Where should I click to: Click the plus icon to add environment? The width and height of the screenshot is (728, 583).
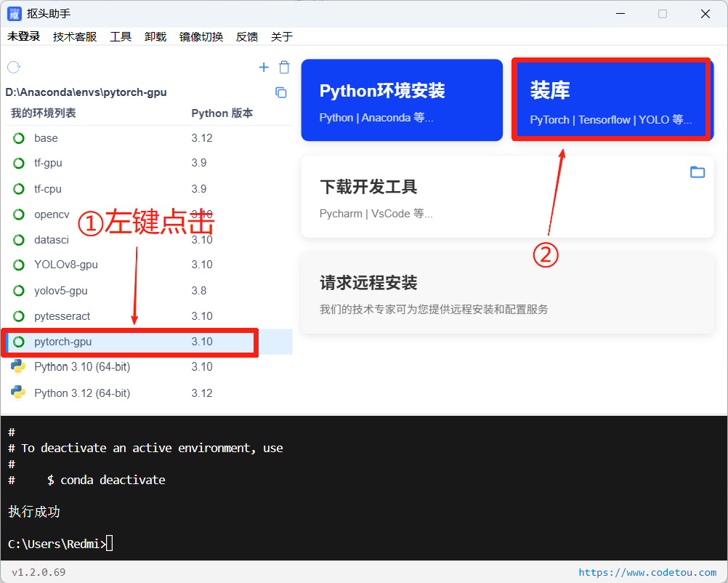pyautogui.click(x=264, y=68)
